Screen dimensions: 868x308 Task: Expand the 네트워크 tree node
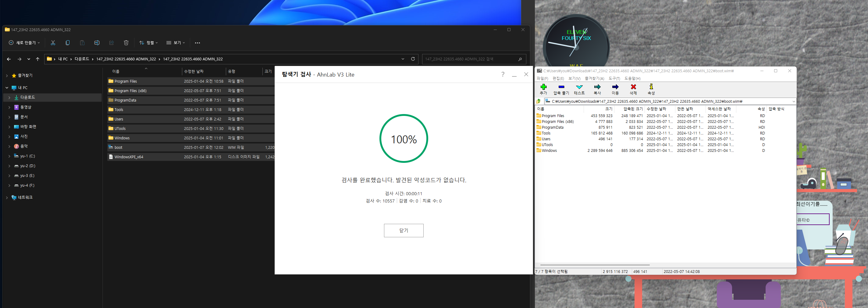pos(7,198)
